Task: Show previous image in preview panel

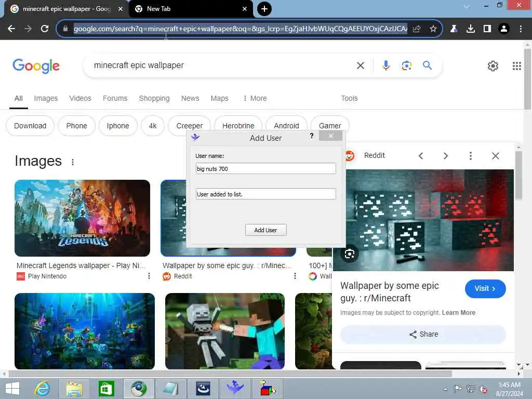Action: point(421,156)
